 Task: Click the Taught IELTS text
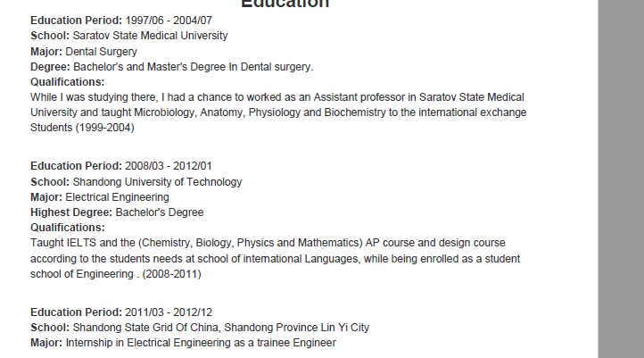(62, 243)
